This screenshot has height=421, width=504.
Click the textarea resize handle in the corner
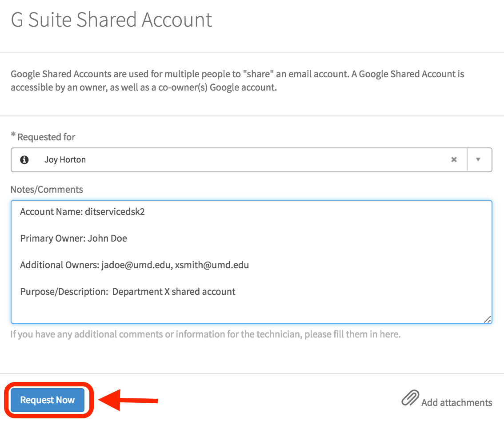(x=488, y=319)
